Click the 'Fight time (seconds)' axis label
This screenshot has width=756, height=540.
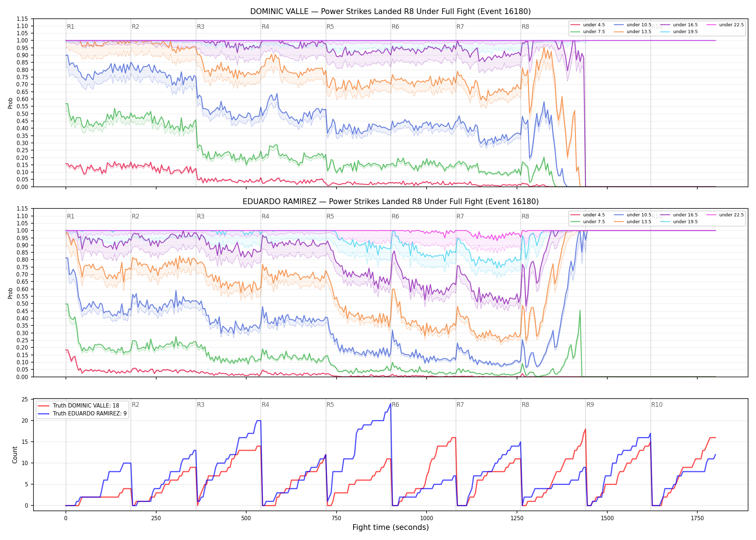coord(390,527)
